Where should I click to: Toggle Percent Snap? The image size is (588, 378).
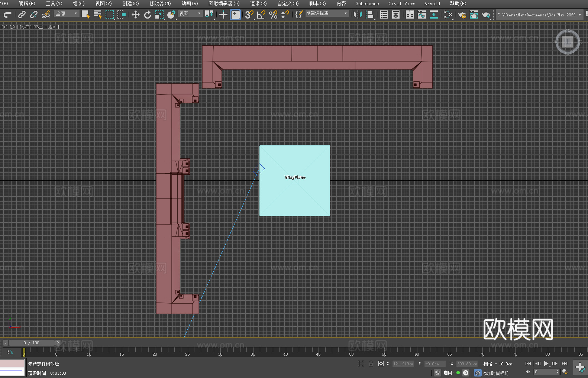pyautogui.click(x=273, y=14)
